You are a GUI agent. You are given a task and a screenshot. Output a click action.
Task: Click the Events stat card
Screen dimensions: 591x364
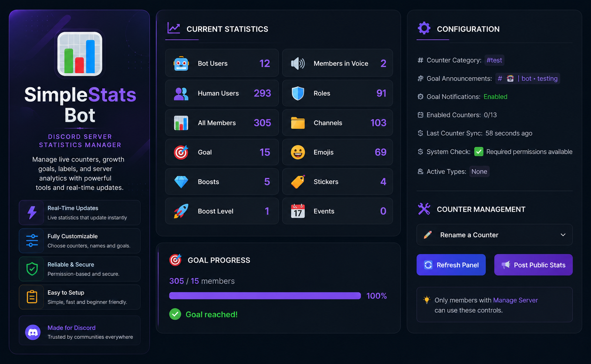[x=337, y=211]
